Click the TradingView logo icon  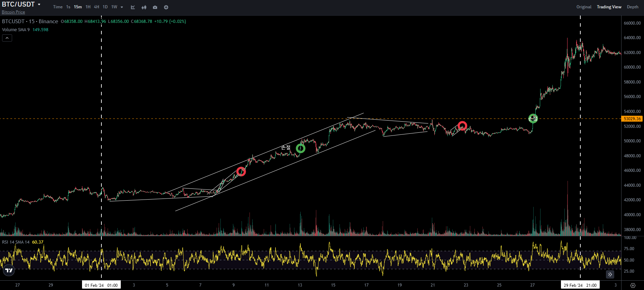pyautogui.click(x=9, y=271)
